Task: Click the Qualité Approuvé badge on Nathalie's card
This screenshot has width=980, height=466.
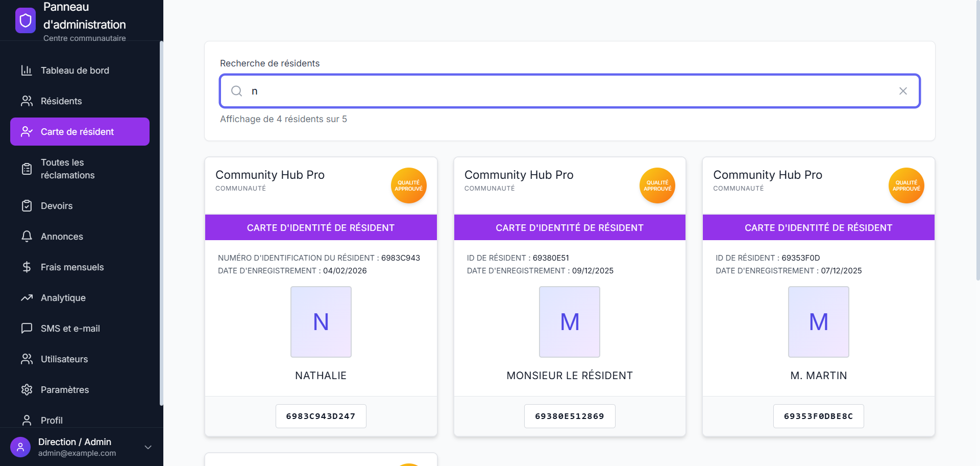Action: (x=408, y=185)
